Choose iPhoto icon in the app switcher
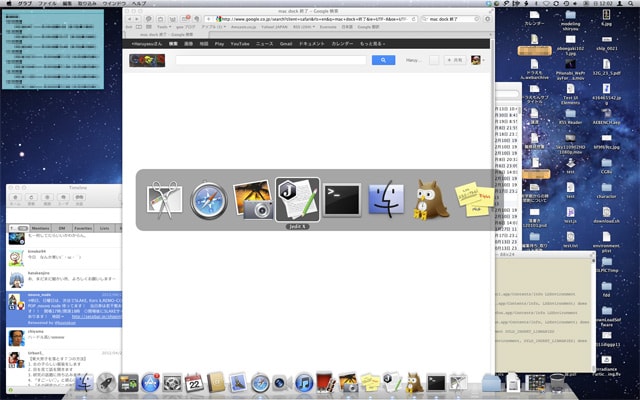The image size is (640, 400). click(253, 200)
